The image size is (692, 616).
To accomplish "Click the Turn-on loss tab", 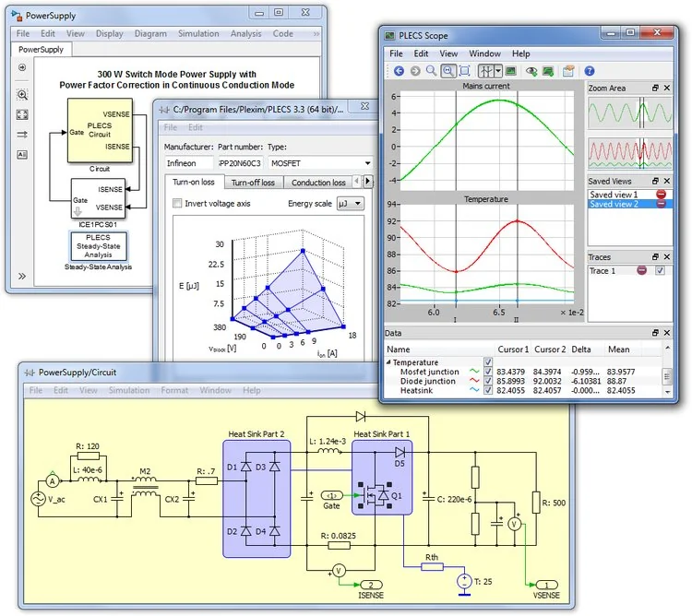I will click(194, 182).
